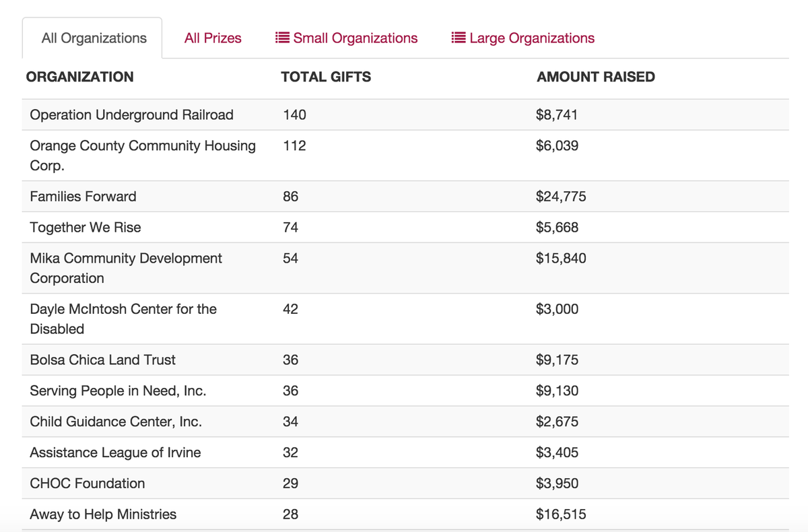Click the $16,515 amount raised
The image size is (808, 532).
tap(561, 514)
